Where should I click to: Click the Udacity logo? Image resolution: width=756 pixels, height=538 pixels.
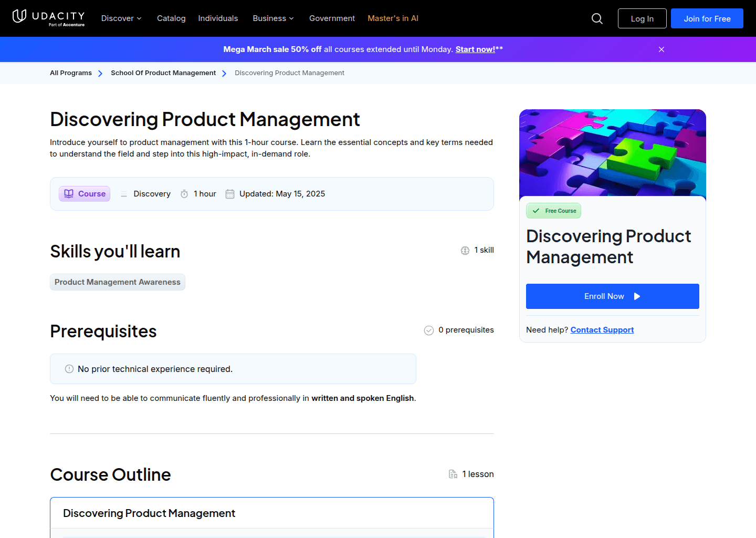coord(48,18)
